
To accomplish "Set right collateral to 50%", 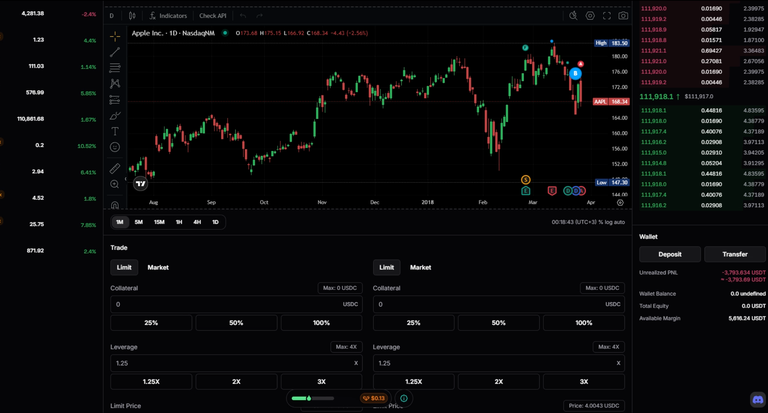I will coord(499,323).
